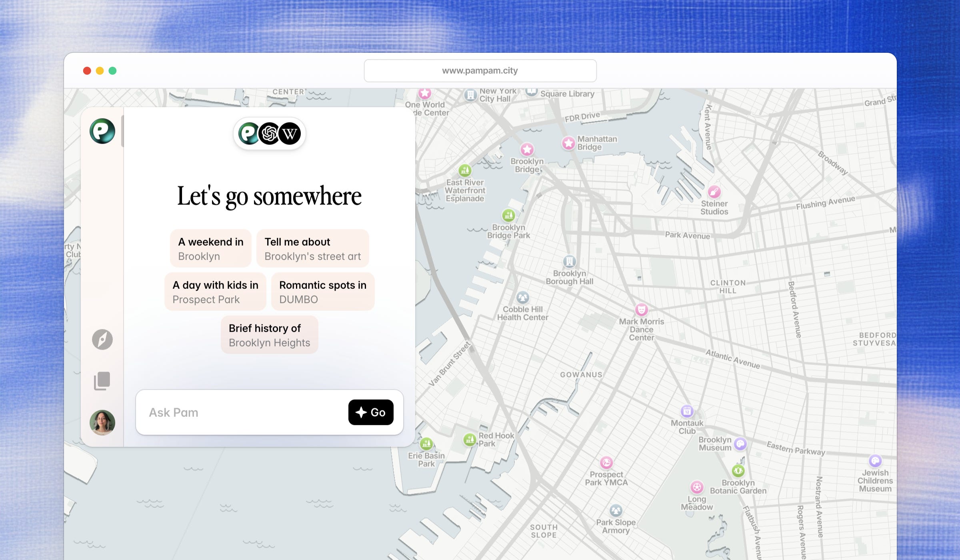
Task: Click the GOWANUS neighborhood label
Action: [x=581, y=375]
